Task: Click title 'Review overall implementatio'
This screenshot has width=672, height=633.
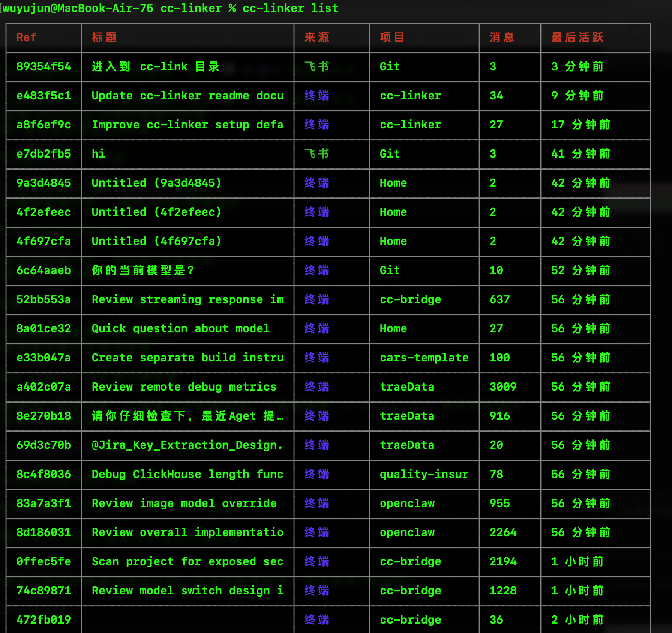Action: tap(187, 533)
